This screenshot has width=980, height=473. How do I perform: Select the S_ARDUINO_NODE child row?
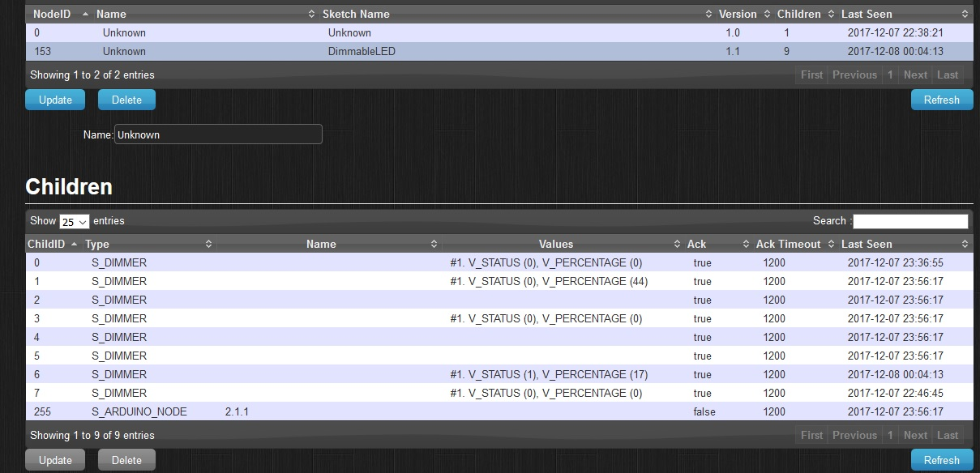(x=139, y=411)
